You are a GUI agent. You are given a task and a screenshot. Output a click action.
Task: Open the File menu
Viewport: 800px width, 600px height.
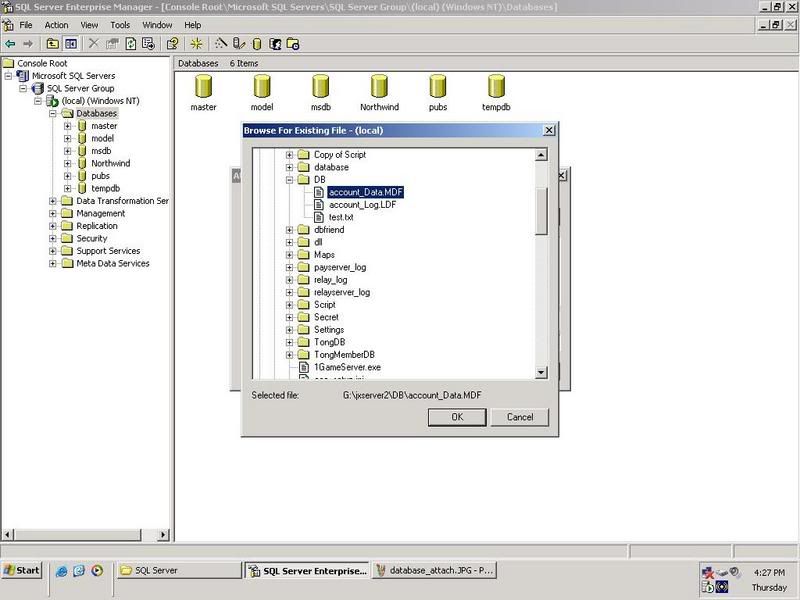point(26,24)
